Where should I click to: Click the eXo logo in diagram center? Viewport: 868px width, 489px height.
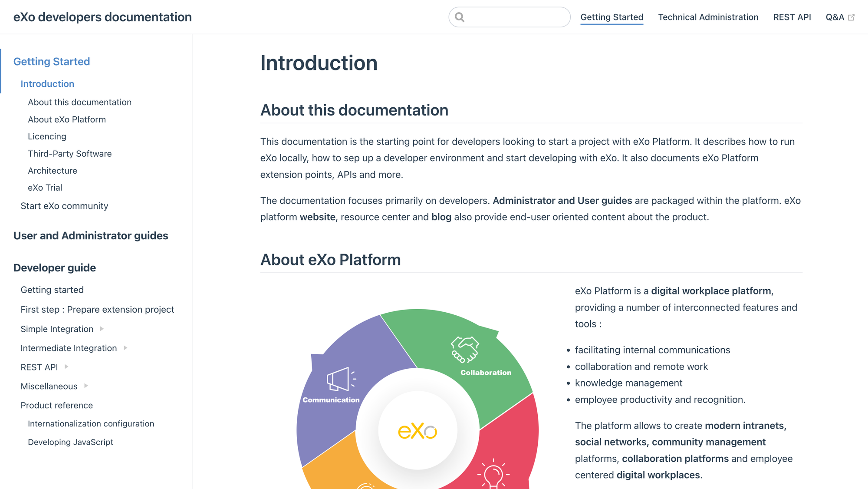point(418,431)
